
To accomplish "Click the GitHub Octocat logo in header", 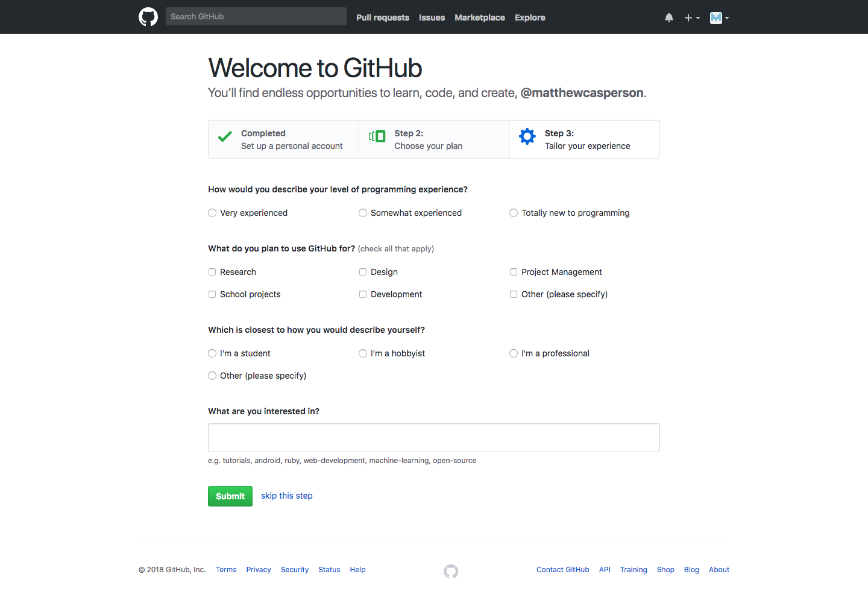I will [x=148, y=17].
